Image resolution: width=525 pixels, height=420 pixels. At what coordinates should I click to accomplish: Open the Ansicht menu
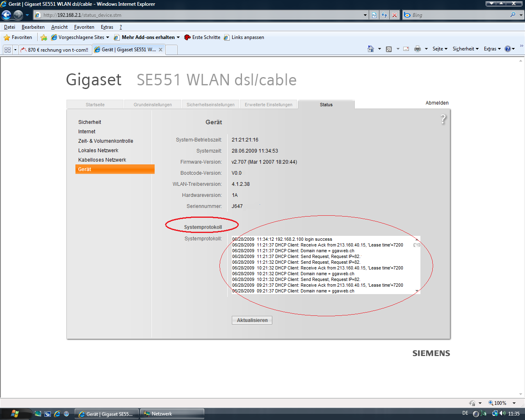point(59,27)
